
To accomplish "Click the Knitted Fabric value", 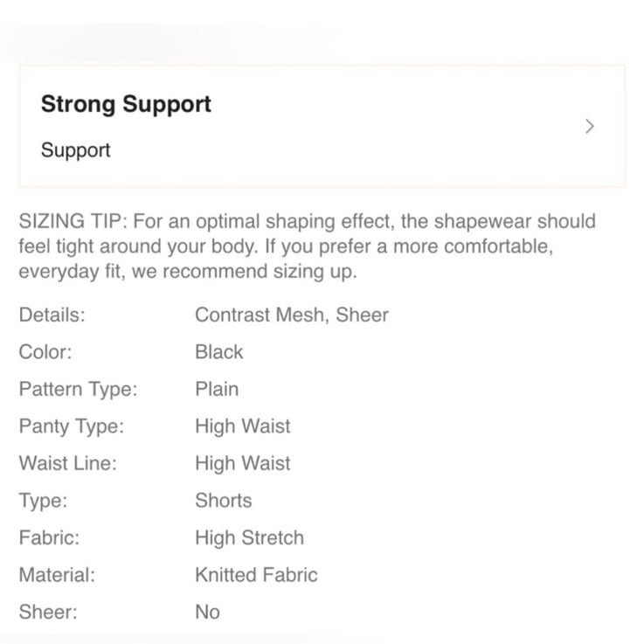I will pyautogui.click(x=256, y=575).
